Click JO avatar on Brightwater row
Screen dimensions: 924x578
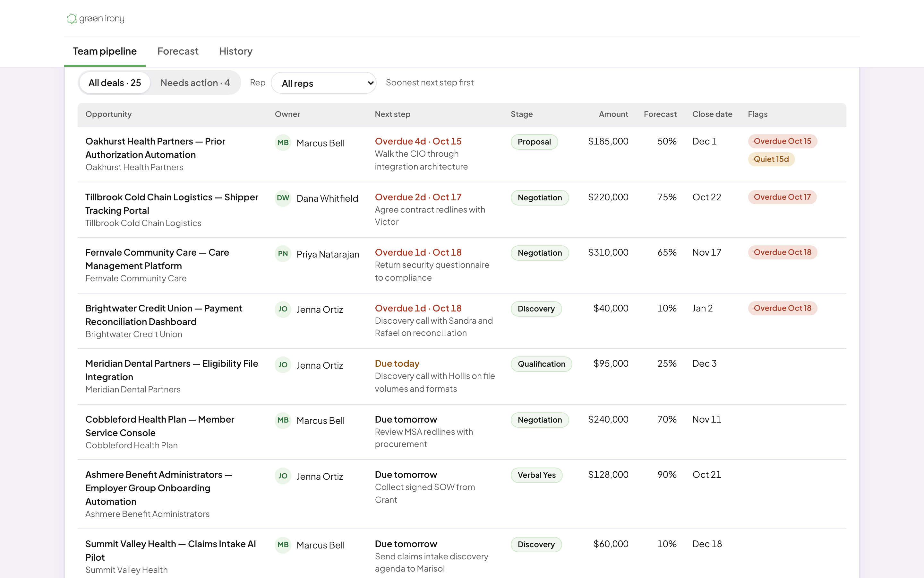(283, 309)
